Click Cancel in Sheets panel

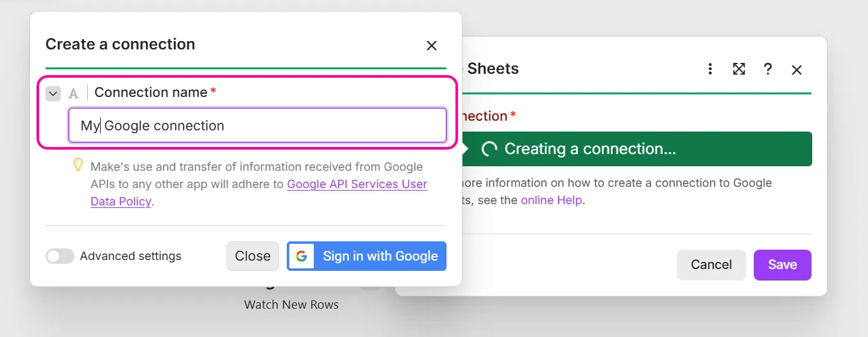click(711, 264)
